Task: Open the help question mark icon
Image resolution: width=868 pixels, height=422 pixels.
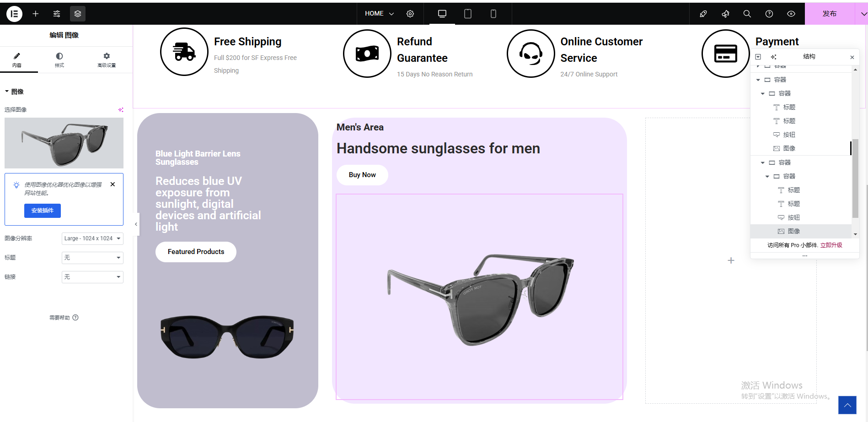Action: (x=769, y=14)
